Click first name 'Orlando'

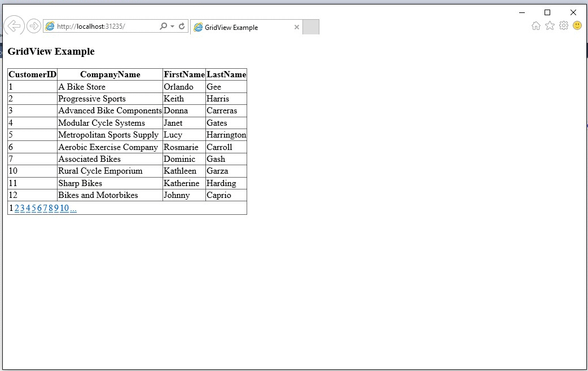178,87
